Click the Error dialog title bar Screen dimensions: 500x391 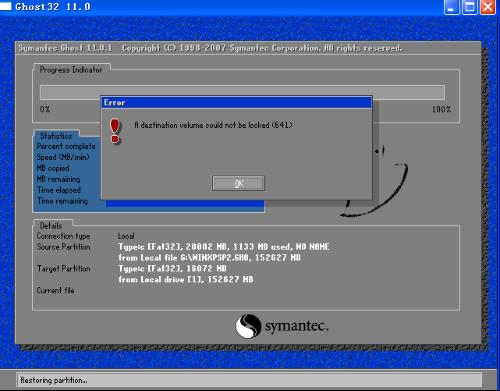coord(236,103)
